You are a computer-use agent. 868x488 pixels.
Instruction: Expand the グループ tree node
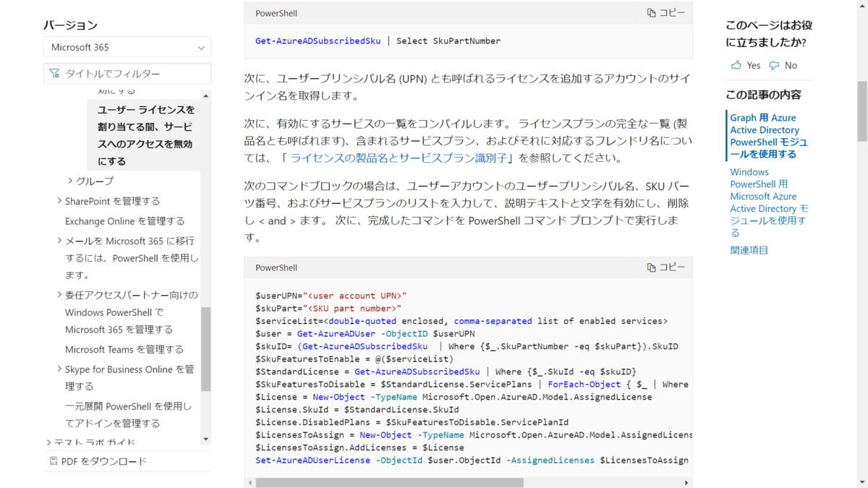point(70,181)
